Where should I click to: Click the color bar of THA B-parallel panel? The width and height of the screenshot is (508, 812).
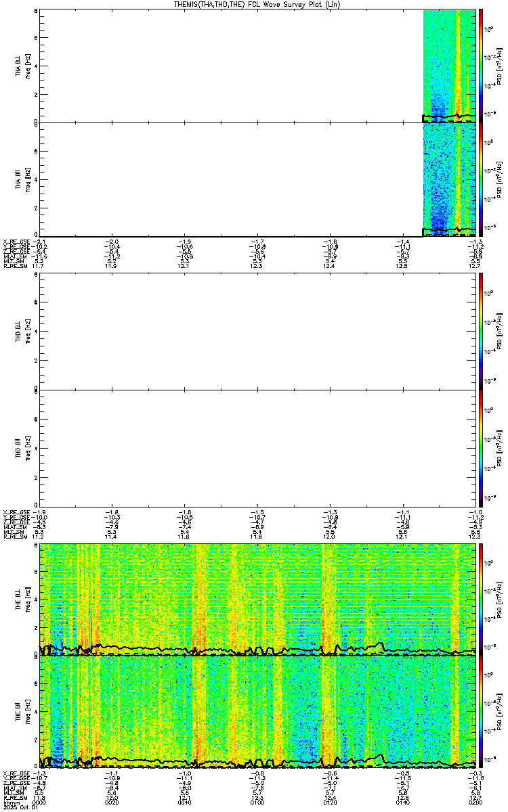(481, 179)
